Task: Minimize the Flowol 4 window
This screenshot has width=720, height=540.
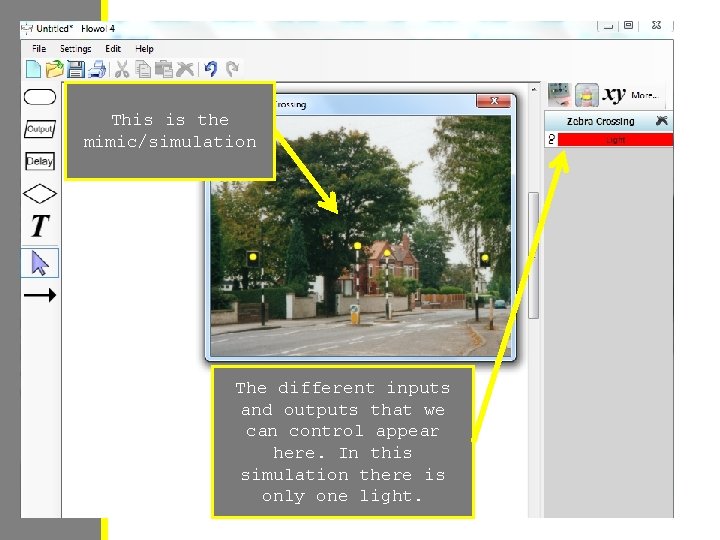Action: (608, 26)
